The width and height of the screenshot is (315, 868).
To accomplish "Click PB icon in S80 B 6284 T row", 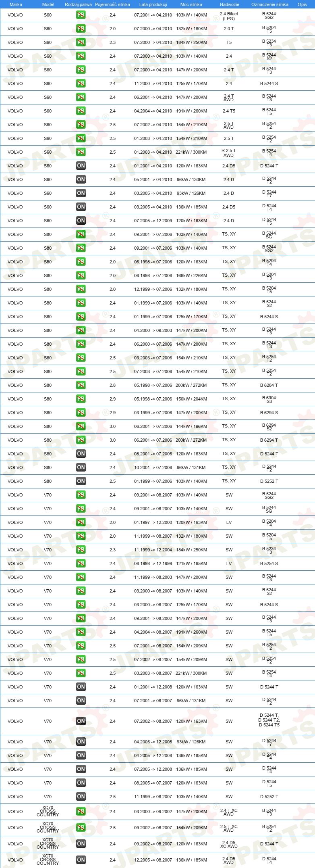I will [x=81, y=385].
